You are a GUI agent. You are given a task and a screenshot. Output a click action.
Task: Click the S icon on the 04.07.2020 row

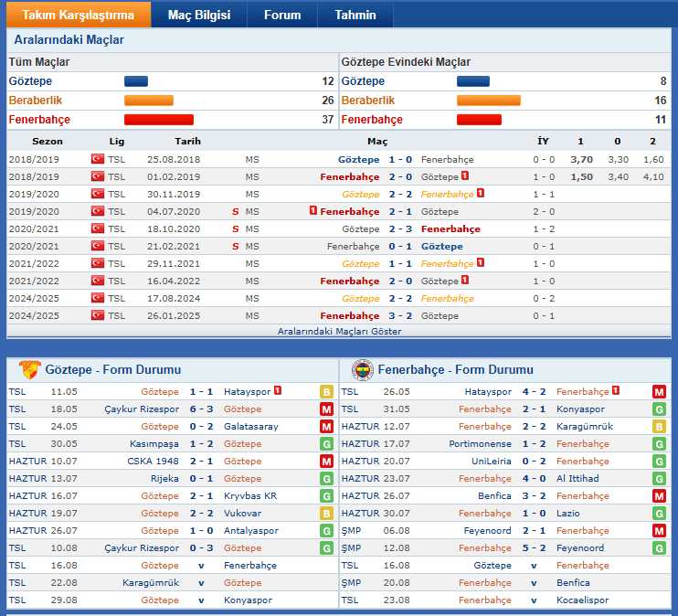[235, 211]
